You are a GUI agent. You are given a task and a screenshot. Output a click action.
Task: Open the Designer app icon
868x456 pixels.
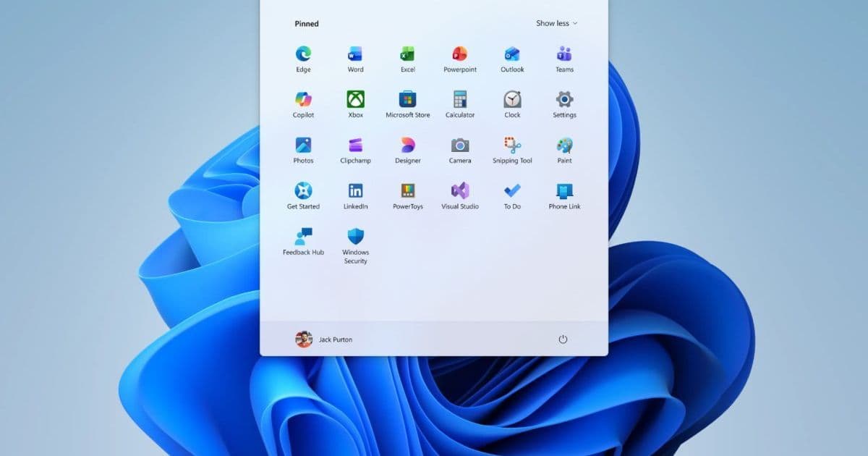(x=407, y=145)
